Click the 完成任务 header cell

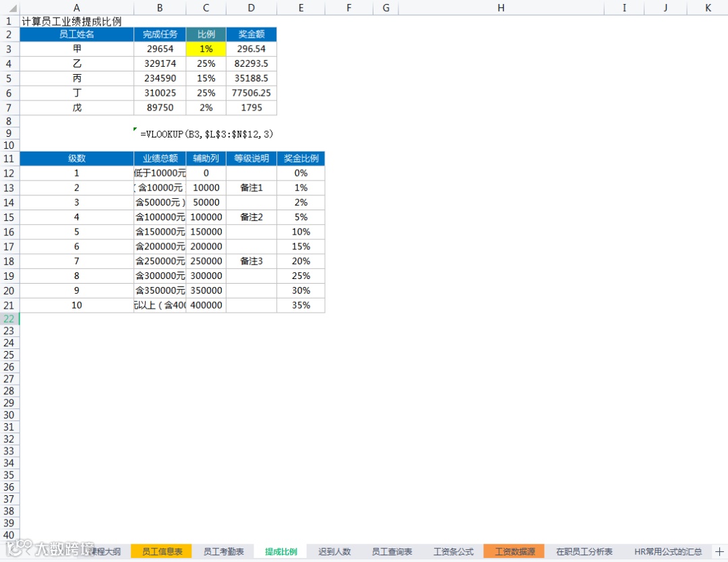coord(160,34)
